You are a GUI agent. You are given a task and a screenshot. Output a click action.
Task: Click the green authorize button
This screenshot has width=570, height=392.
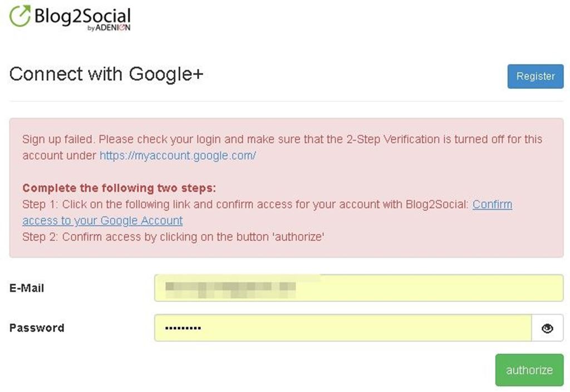pos(529,370)
